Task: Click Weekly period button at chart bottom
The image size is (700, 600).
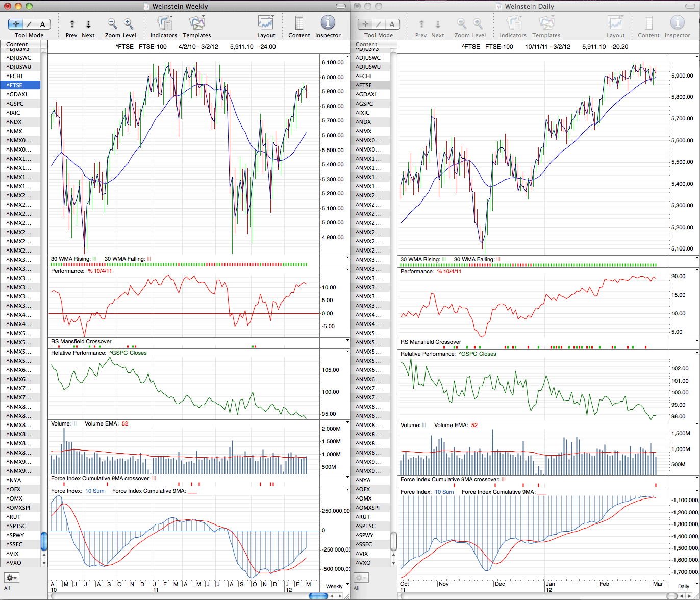Action: pos(335,586)
